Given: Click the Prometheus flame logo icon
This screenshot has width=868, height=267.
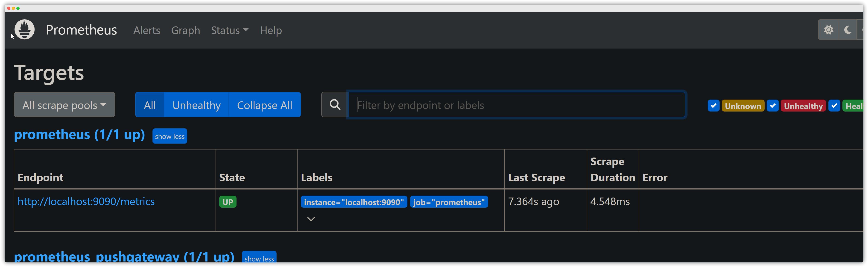Looking at the screenshot, I should tap(24, 30).
